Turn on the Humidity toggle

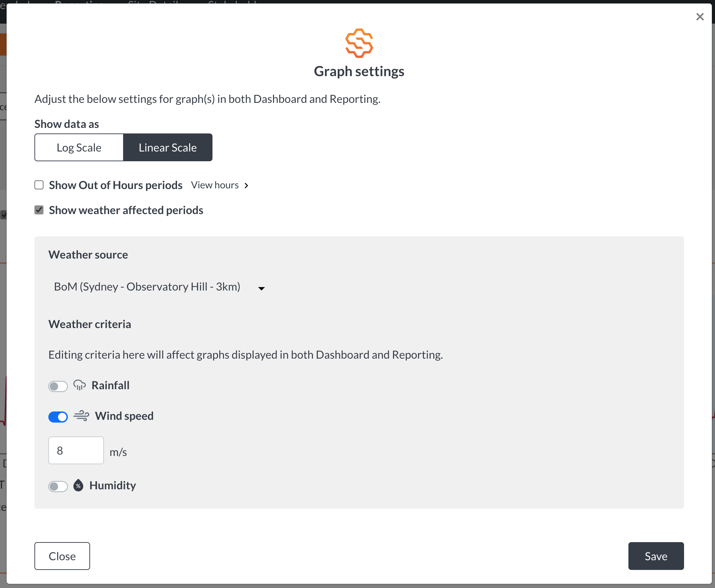(x=58, y=486)
